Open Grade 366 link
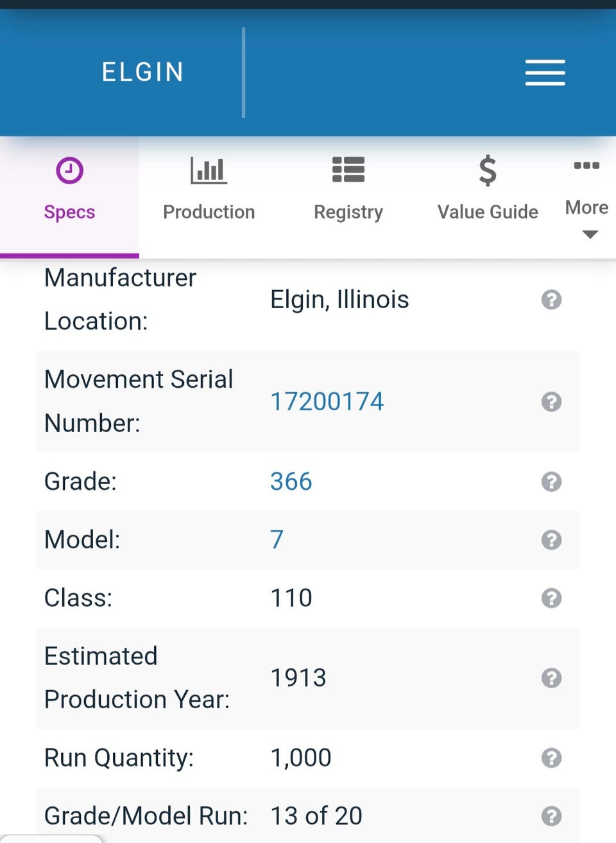Viewport: 616px width, 843px height. pyautogui.click(x=291, y=482)
